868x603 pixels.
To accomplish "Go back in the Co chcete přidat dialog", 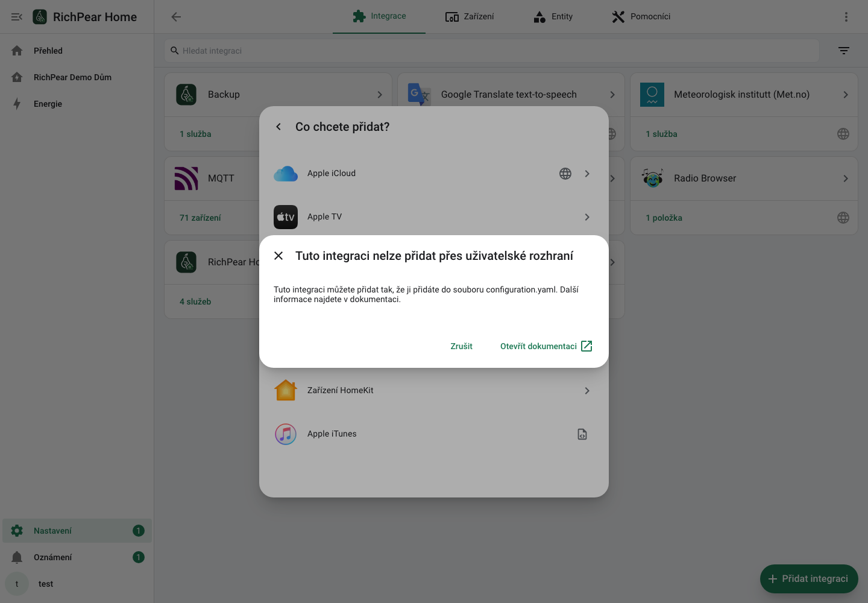I will coord(278,127).
